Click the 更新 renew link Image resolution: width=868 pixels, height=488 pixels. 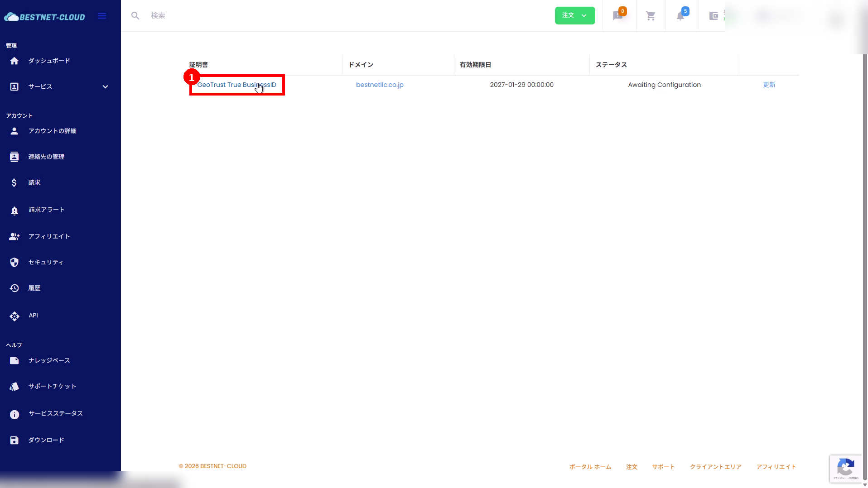(769, 85)
